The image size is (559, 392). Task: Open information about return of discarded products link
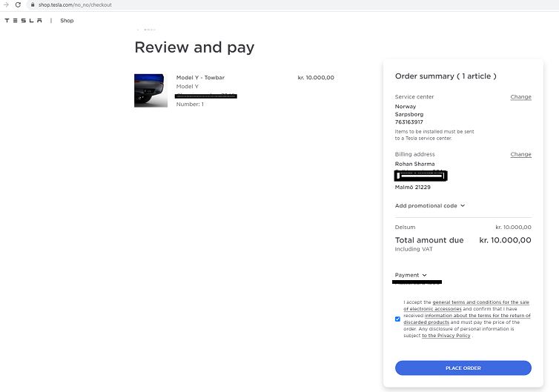(467, 319)
